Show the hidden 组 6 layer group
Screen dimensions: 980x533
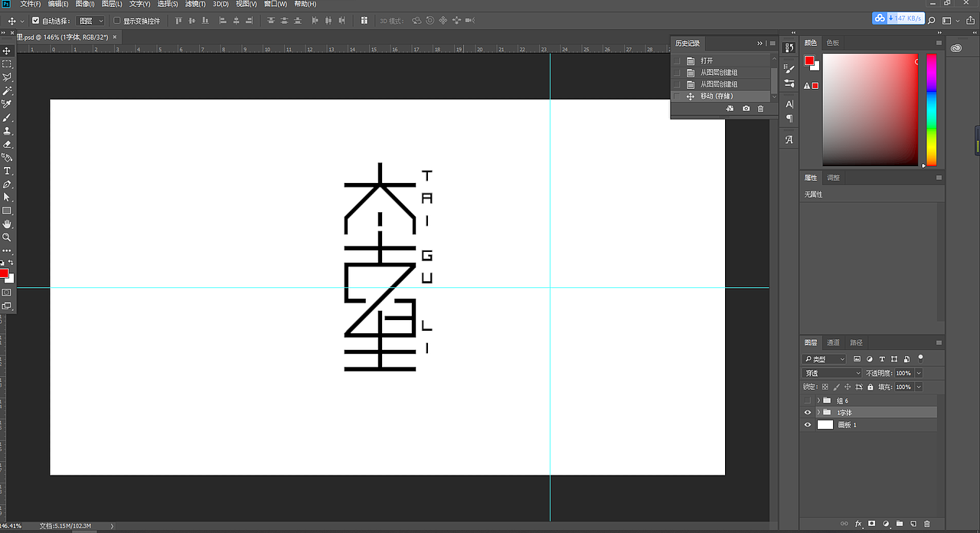[807, 401]
